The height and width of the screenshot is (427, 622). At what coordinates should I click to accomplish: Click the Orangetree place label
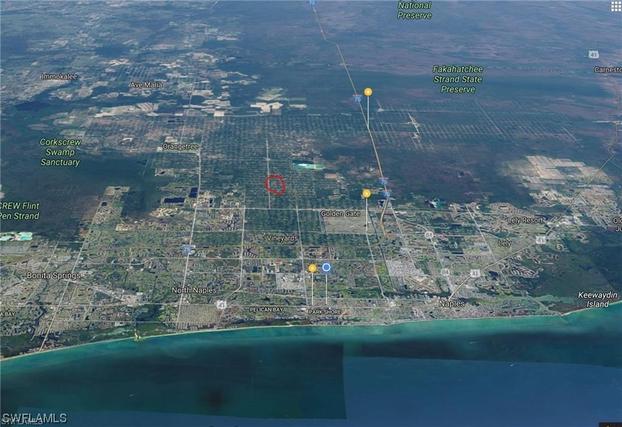pyautogui.click(x=179, y=146)
